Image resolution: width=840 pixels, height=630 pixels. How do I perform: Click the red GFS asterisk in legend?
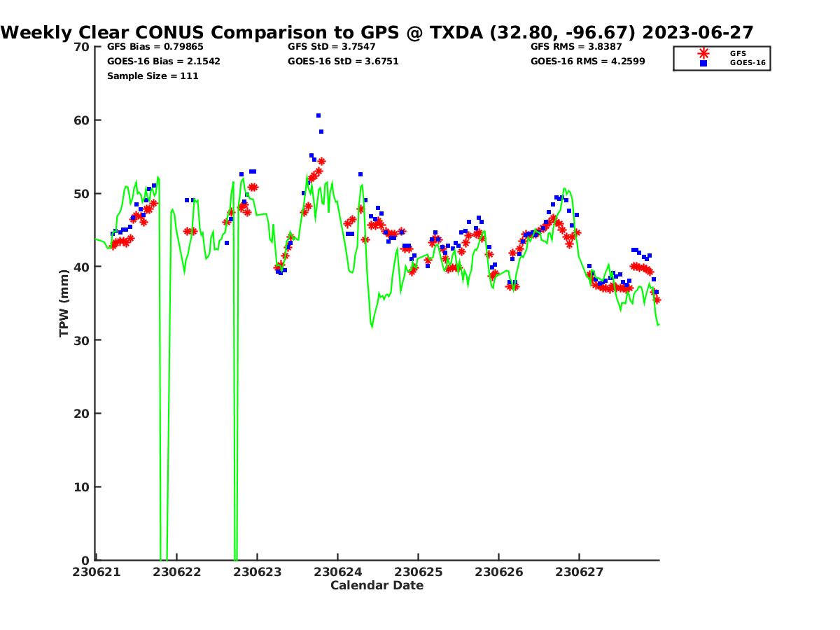(703, 53)
